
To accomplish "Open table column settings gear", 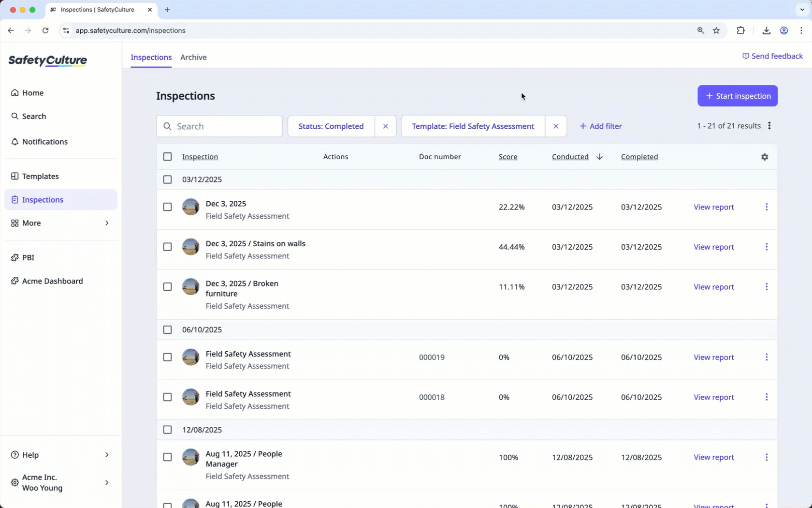I will pyautogui.click(x=765, y=157).
